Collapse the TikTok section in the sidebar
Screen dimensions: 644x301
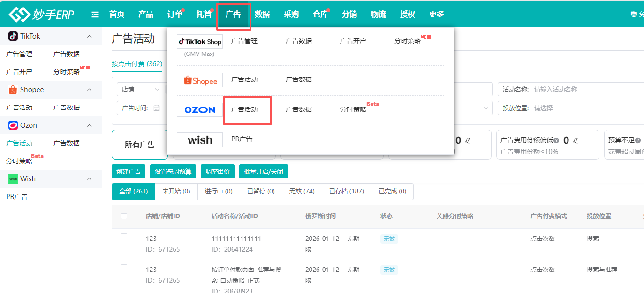coord(89,36)
